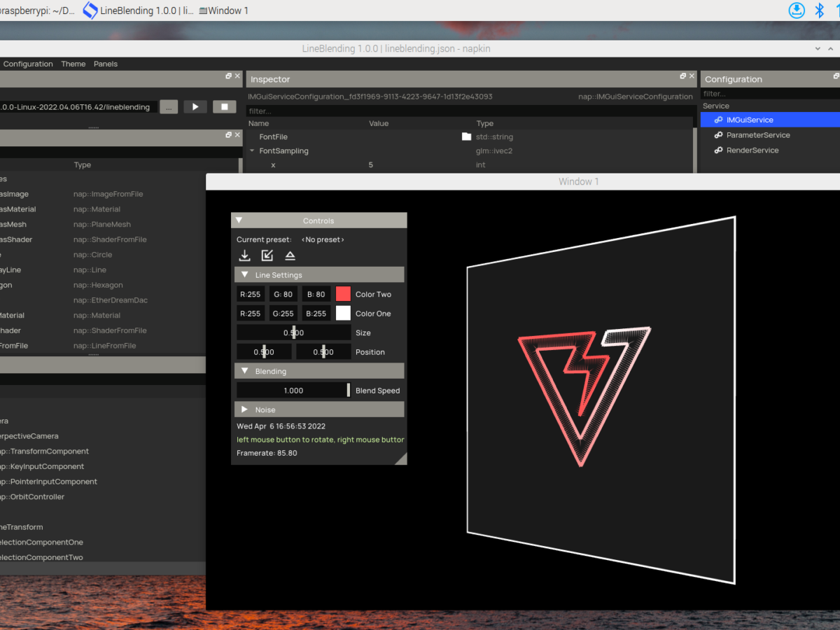The width and height of the screenshot is (840, 630).
Task: Click the Color Two B: 80 field
Action: (316, 294)
